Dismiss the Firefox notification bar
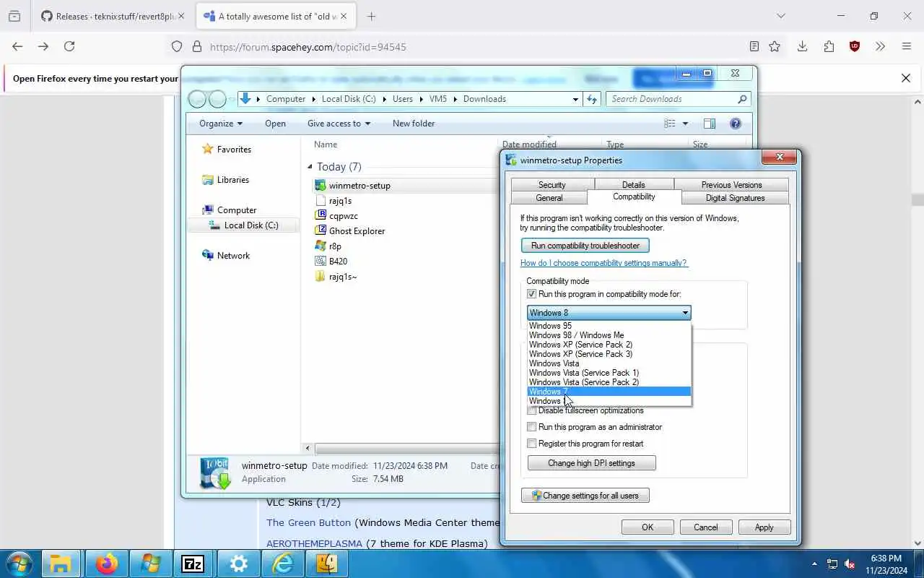Screen dimensions: 924x578 (x=906, y=78)
